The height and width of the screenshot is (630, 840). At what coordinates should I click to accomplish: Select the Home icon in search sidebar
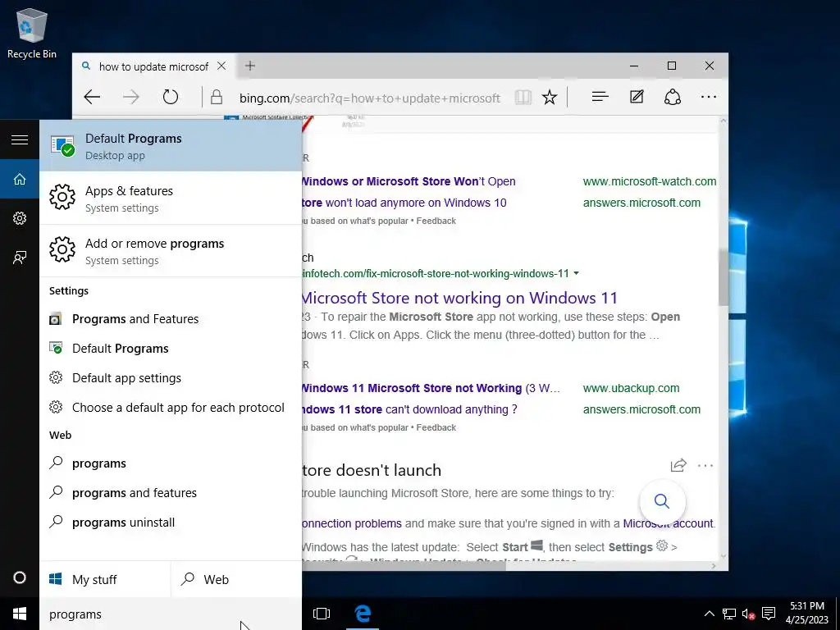(x=20, y=179)
